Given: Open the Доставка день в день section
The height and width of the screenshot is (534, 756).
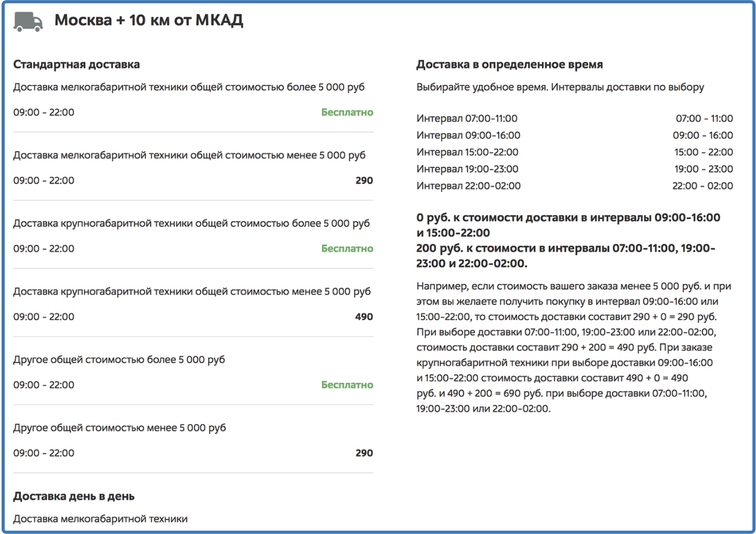Looking at the screenshot, I should [73, 496].
